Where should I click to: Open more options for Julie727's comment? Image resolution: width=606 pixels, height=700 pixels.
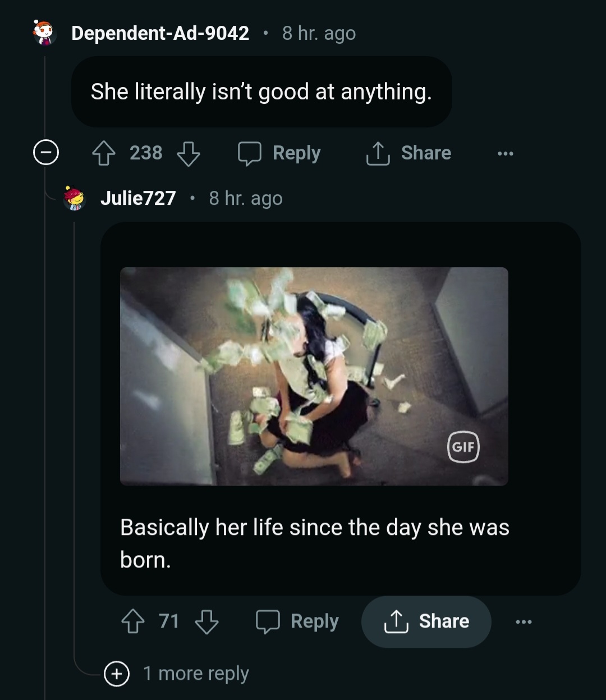point(523,622)
